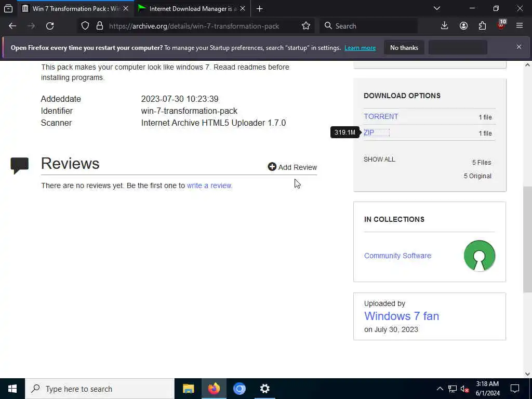Open the tracking protection shield icon

(x=85, y=26)
